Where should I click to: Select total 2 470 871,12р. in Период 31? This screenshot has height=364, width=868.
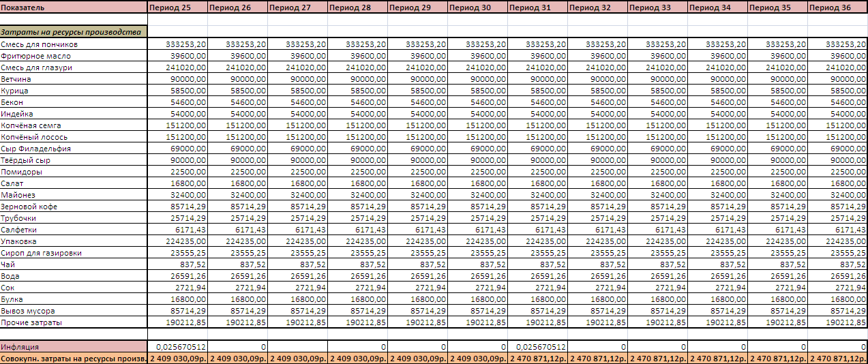[x=537, y=359]
